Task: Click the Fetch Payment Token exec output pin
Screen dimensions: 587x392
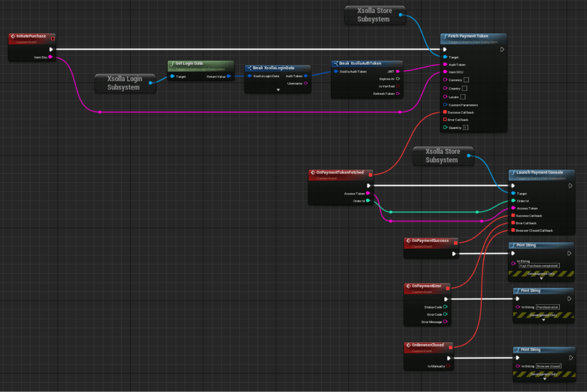Action: [x=502, y=49]
